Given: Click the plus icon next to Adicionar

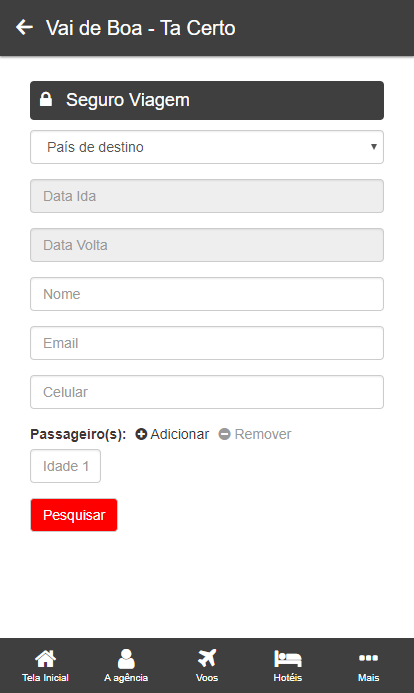Looking at the screenshot, I should click(141, 434).
